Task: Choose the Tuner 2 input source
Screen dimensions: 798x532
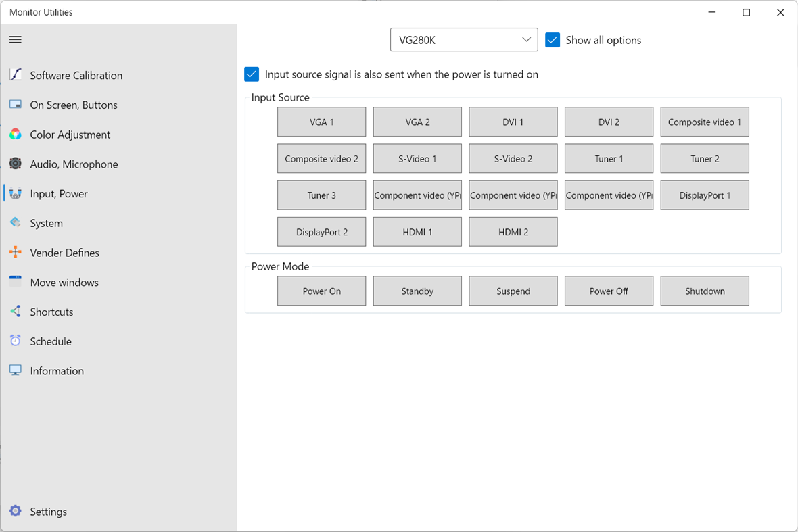Action: [705, 158]
